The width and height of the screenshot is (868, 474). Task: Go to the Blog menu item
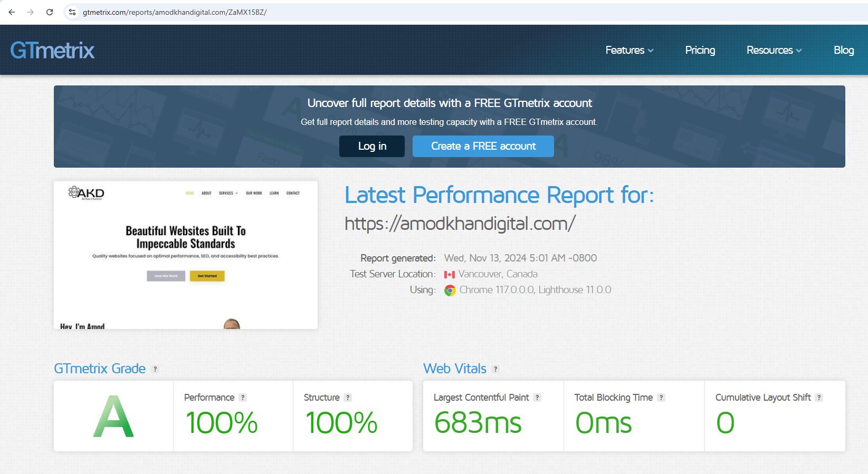pyautogui.click(x=843, y=50)
